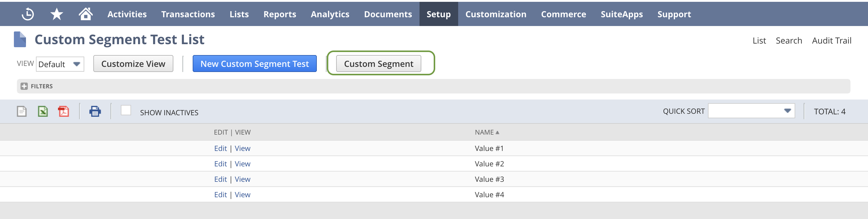Open the Audit Trail link
868x219 pixels.
[x=831, y=41]
